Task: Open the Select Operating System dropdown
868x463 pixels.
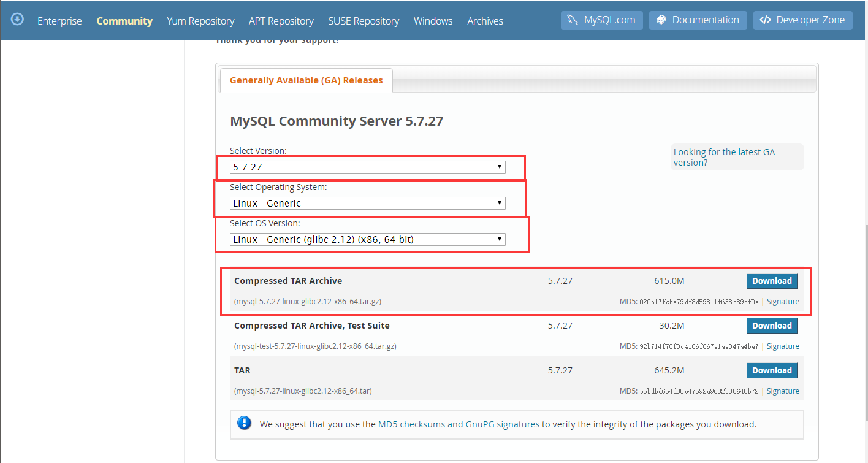Action: [x=368, y=203]
